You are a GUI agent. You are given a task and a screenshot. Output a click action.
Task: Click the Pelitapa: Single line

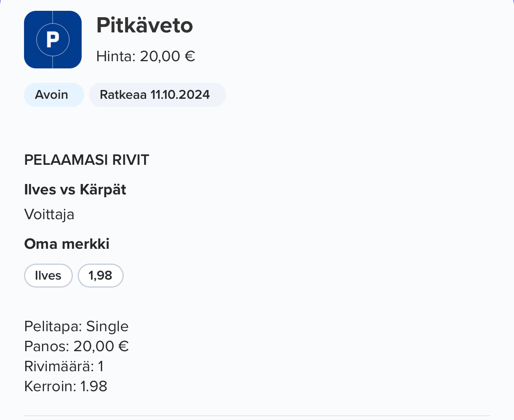tap(76, 326)
